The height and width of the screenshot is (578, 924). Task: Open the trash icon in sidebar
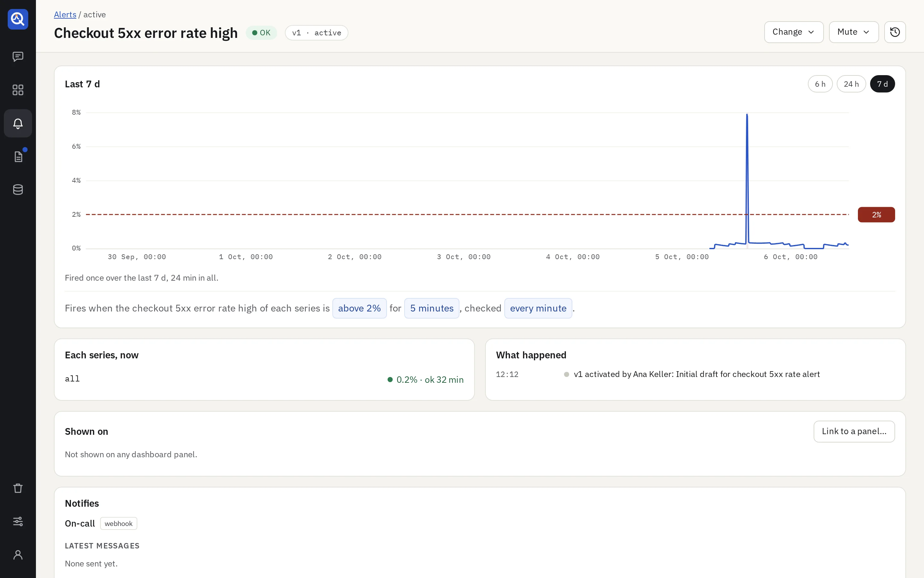18,488
